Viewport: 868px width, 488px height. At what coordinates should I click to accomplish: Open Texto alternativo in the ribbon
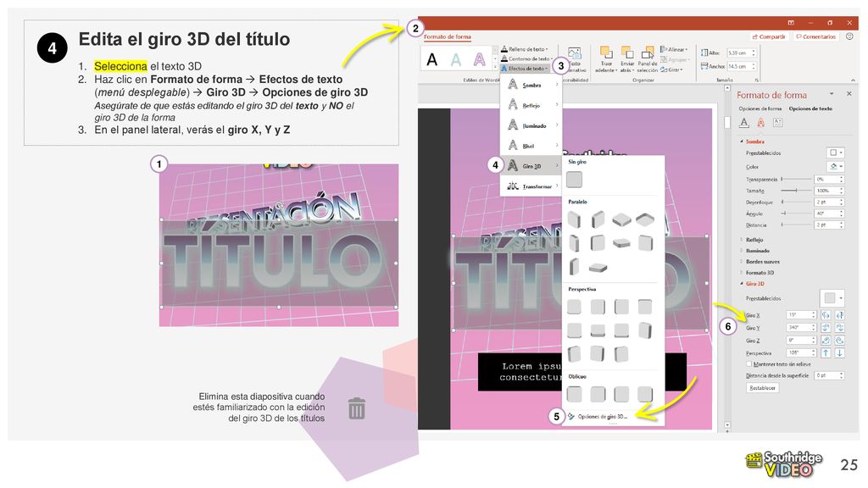tap(576, 60)
